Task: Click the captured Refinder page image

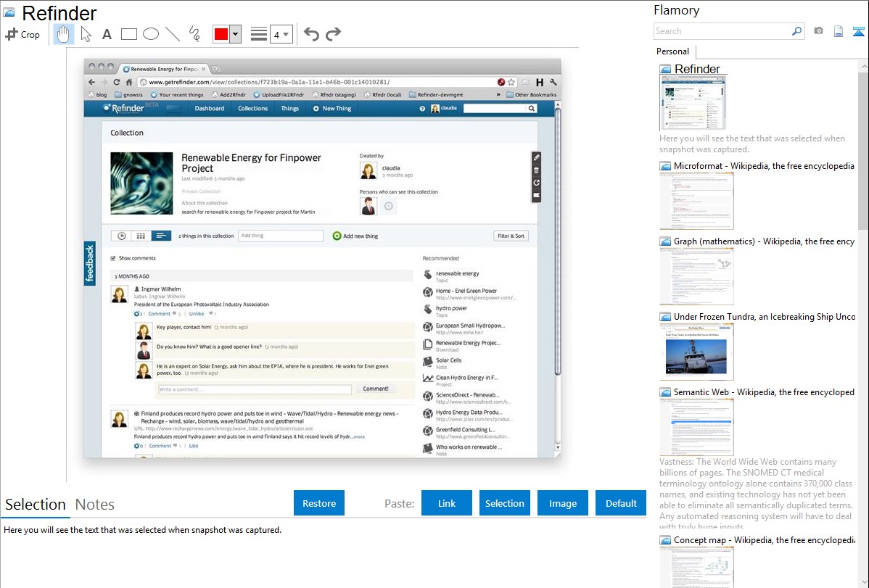Action: [x=323, y=258]
